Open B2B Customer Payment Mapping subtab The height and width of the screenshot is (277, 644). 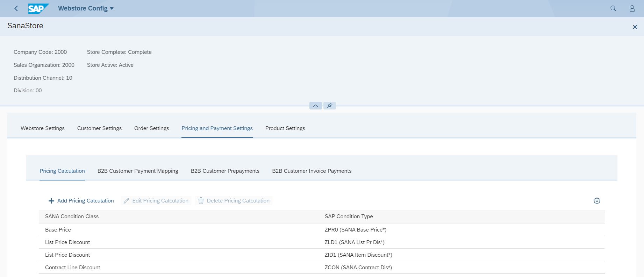(138, 171)
